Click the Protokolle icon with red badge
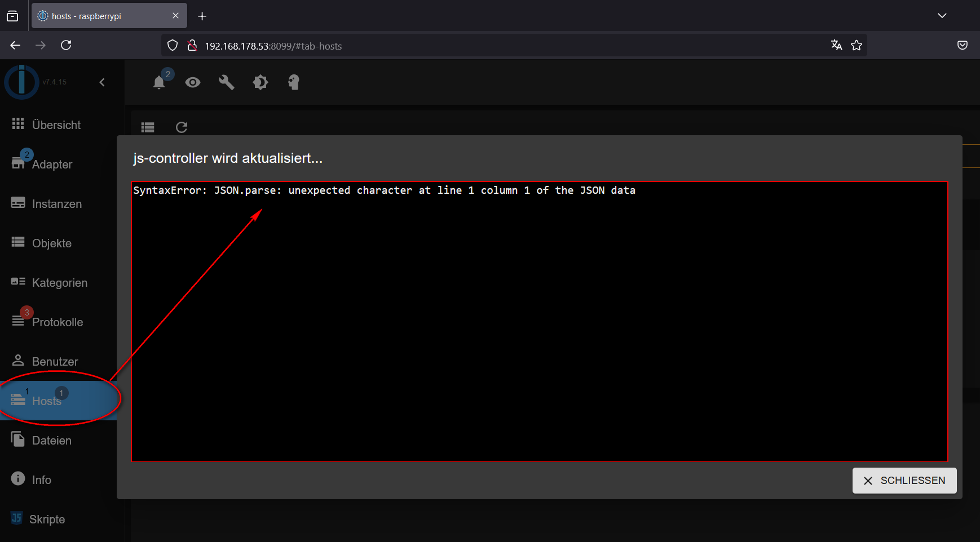The height and width of the screenshot is (542, 980). pos(18,321)
